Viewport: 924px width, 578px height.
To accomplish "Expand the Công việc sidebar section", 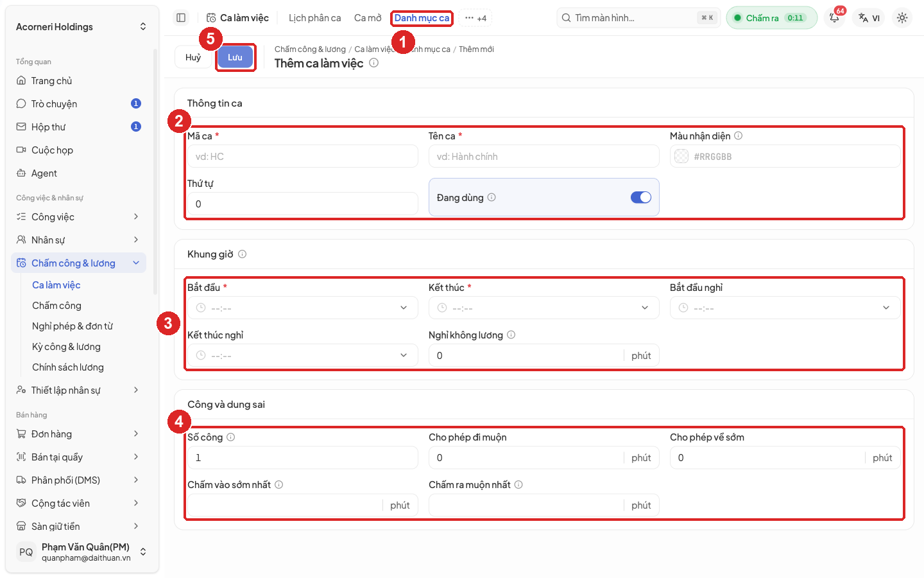I will tap(79, 217).
